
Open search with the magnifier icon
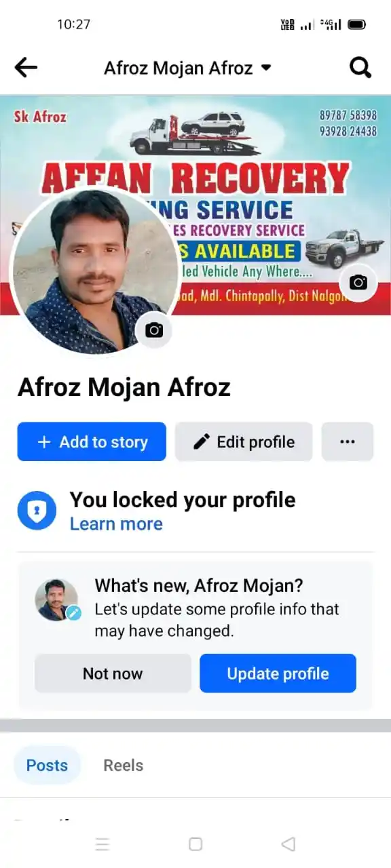360,67
